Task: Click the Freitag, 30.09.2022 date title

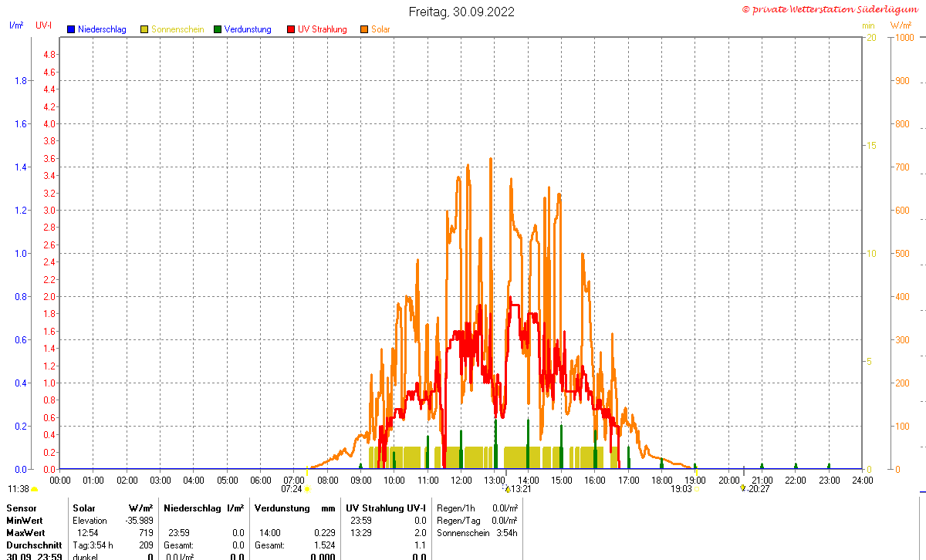Action: [462, 12]
